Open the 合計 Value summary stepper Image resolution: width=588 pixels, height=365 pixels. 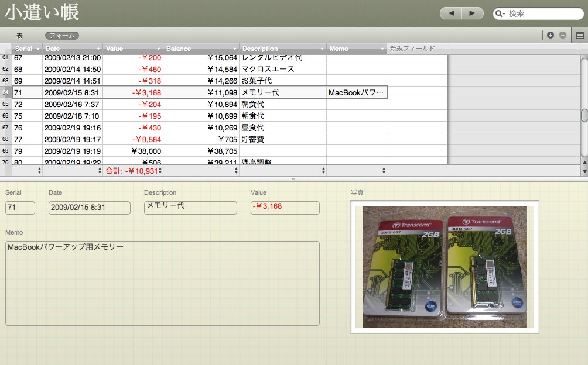click(160, 171)
